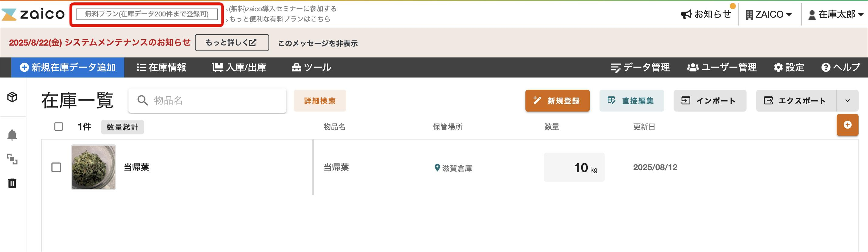This screenshot has height=252, width=868.
Task: Open the 当帰葉 product thumbnail
Action: (94, 167)
